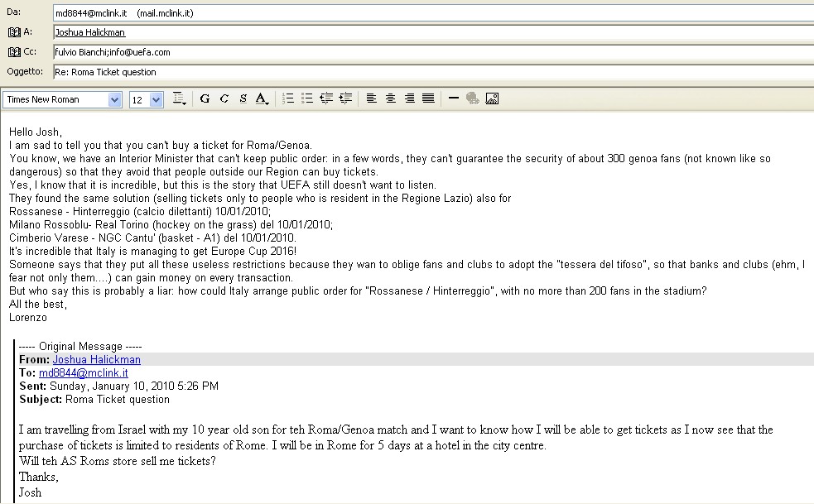Click Joshua Halickman in the A field
This screenshot has width=814, height=504.
click(89, 32)
